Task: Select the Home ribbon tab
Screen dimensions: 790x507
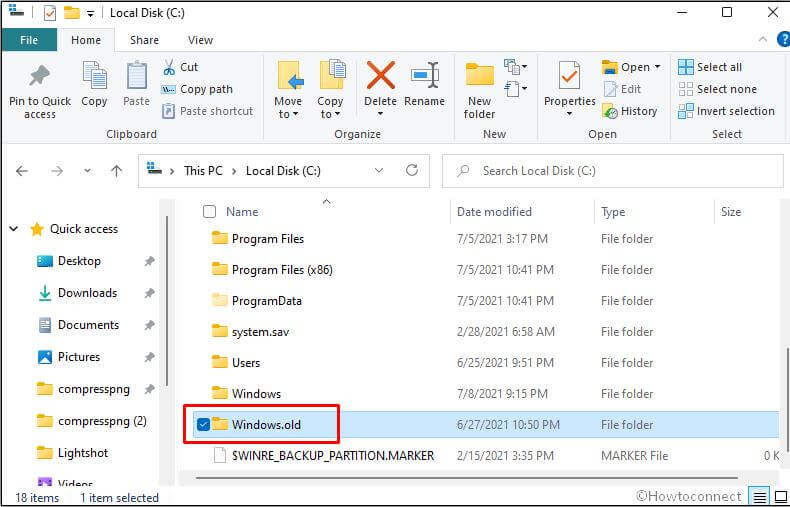Action: [x=86, y=40]
